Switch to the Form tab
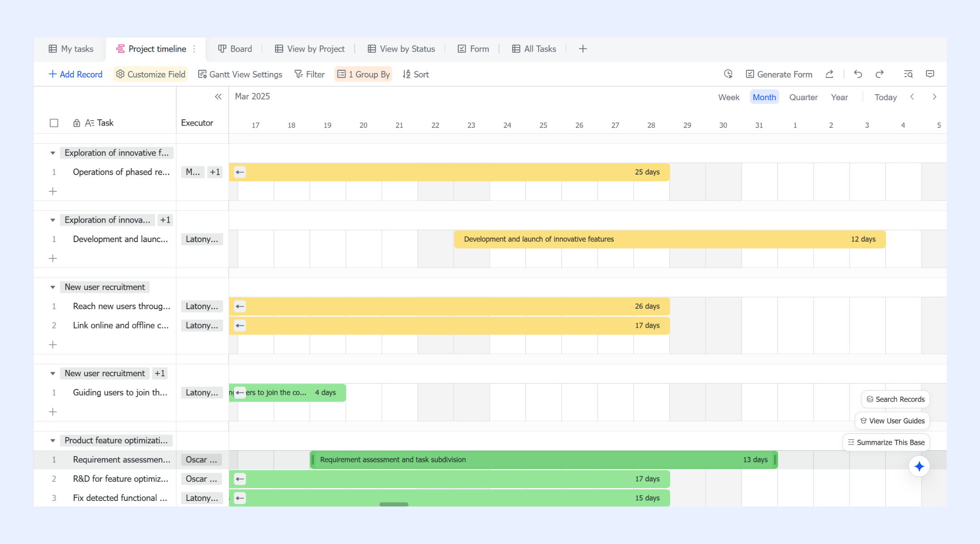Image resolution: width=980 pixels, height=544 pixels. (473, 49)
